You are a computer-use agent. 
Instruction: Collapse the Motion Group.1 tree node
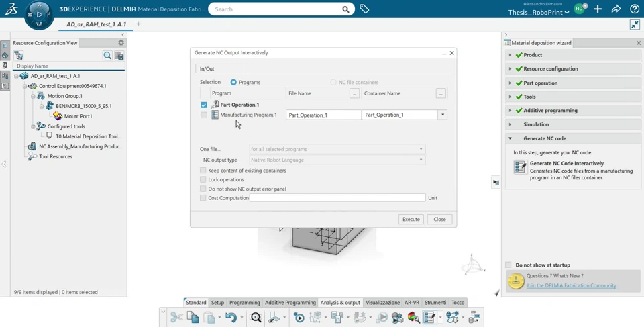[34, 96]
